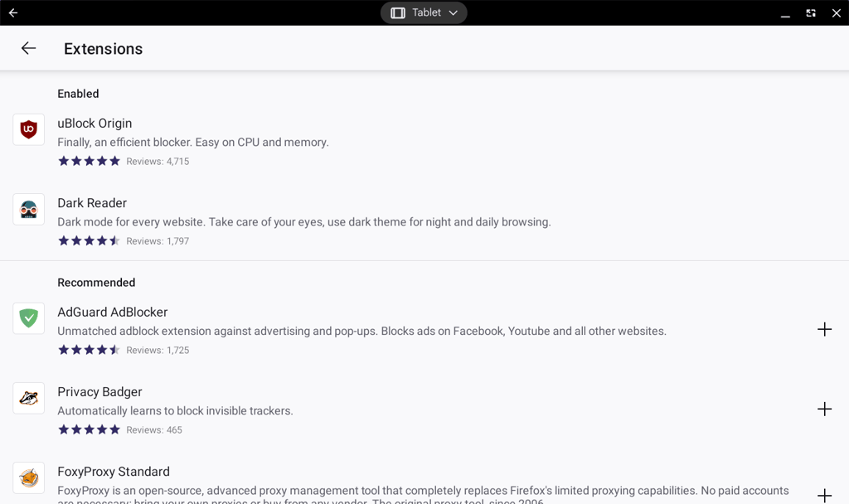Go back from the Extensions page
The width and height of the screenshot is (849, 504).
[28, 48]
